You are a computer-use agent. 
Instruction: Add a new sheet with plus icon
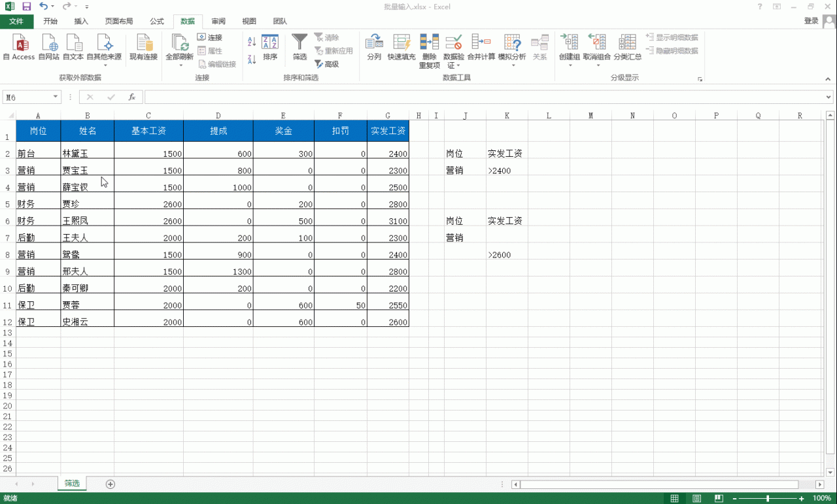tap(111, 484)
